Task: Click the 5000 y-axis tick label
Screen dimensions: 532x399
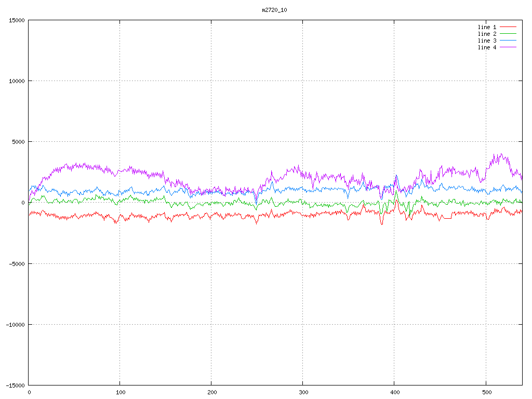Action: [18, 142]
